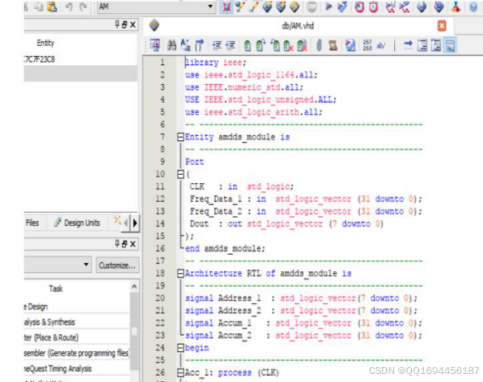Viewport: 483px width, 382px height.
Task: Click scroll-up arrow in Tasks list
Action: pyautogui.click(x=134, y=286)
